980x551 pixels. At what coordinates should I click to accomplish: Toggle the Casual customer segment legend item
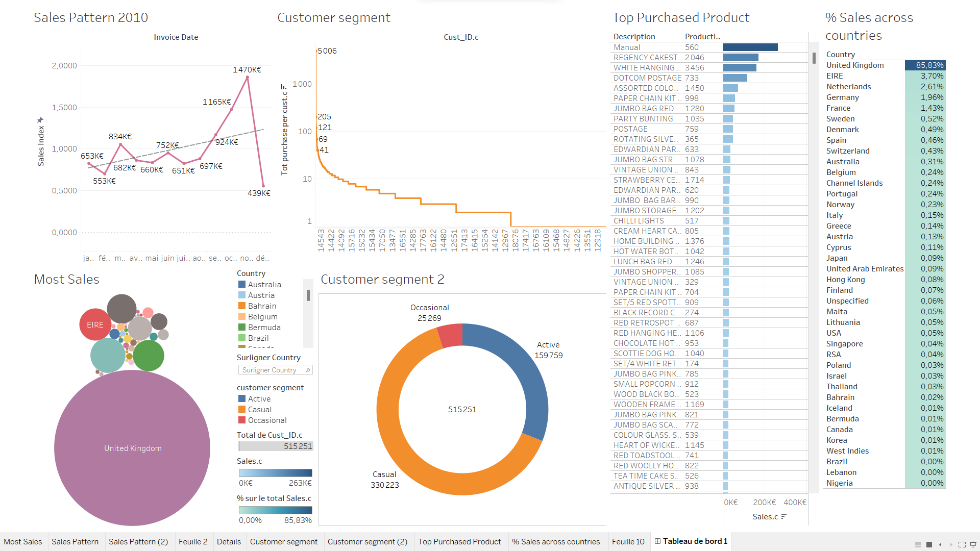259,409
